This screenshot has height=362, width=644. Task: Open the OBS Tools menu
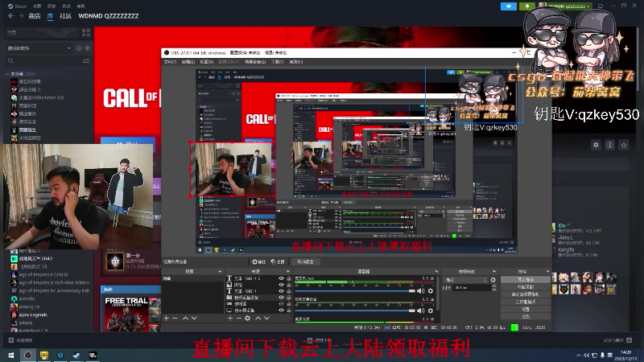278,62
